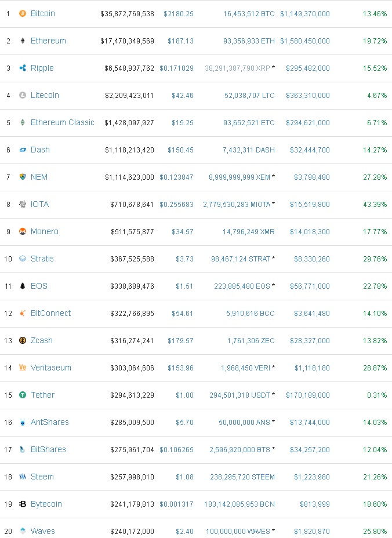Click the EOS black icon
392x538 pixels.
point(23,286)
